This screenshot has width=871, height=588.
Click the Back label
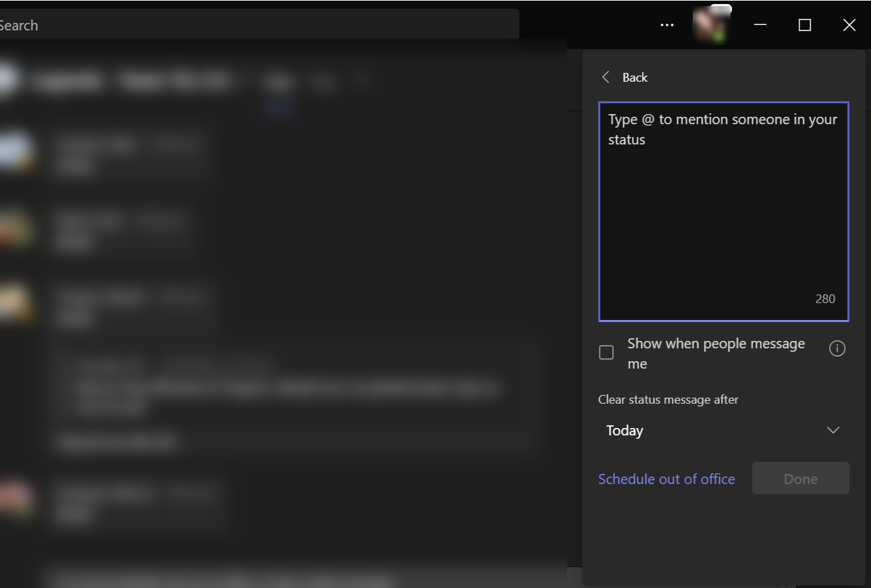[633, 77]
